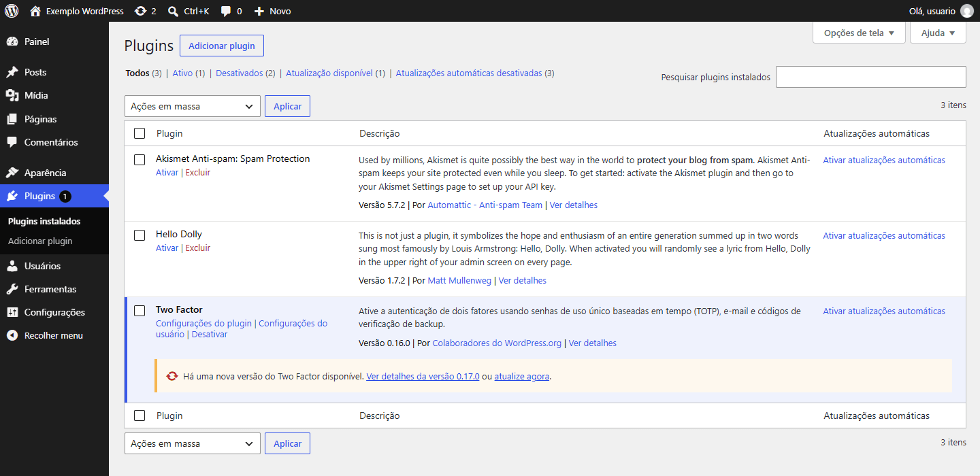Screen dimensions: 980x476
Task: Open the WordPress logo menu
Action: tap(12, 11)
